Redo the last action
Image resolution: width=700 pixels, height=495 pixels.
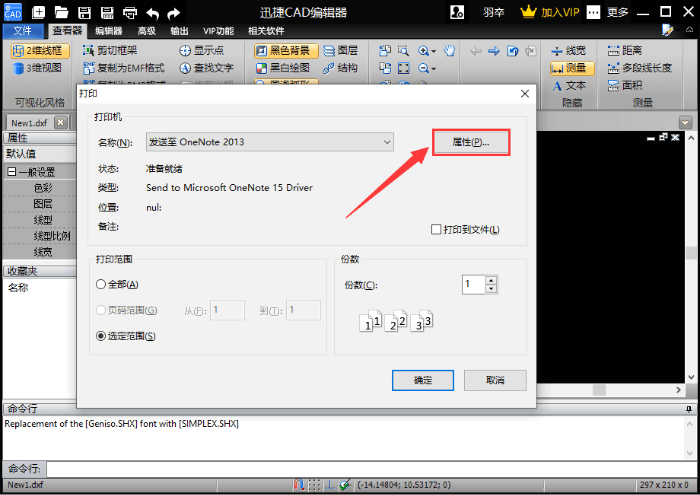coord(173,13)
